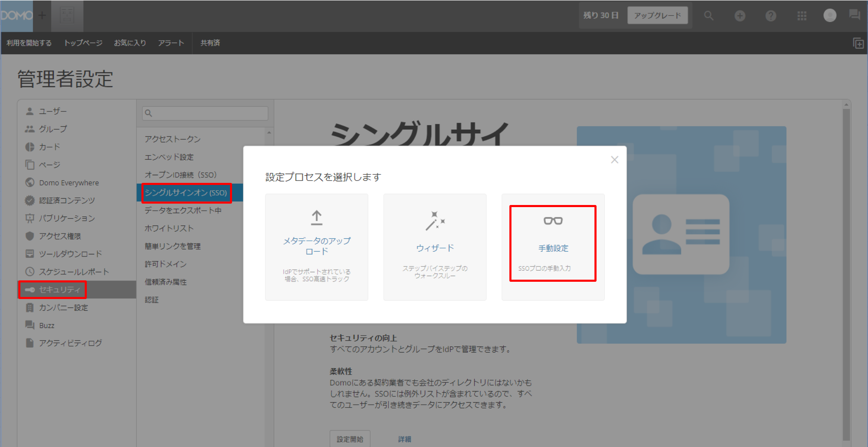The width and height of the screenshot is (868, 447).
Task: Choose 手動設定 setup option
Action: (553, 247)
